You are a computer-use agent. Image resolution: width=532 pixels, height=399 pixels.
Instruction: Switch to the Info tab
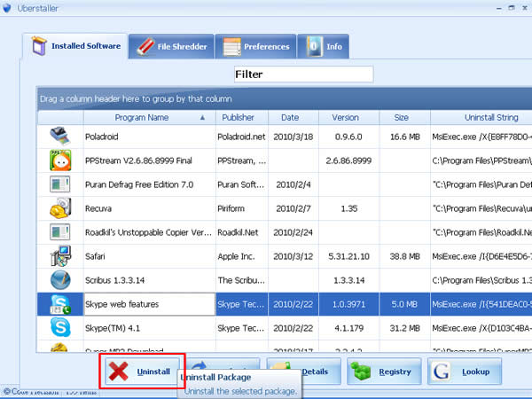(x=323, y=46)
